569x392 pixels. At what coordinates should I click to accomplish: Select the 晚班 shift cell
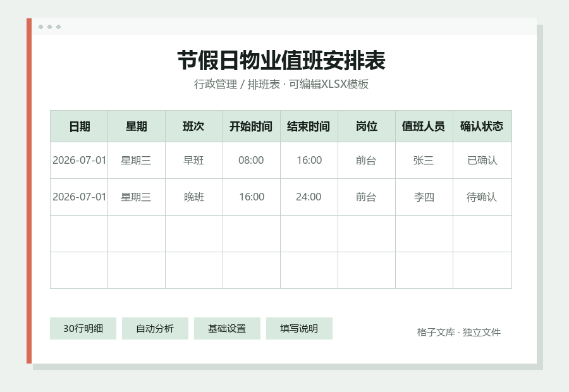pos(194,197)
